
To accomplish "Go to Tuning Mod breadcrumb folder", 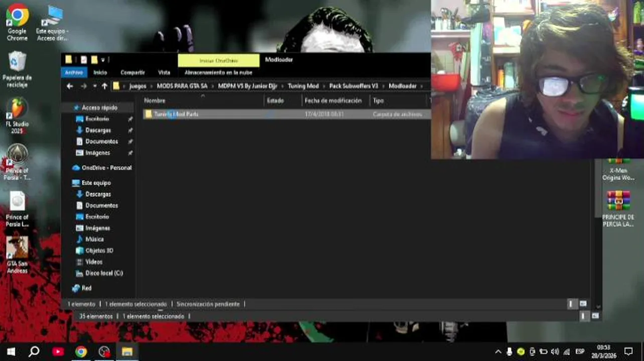I will coord(303,86).
